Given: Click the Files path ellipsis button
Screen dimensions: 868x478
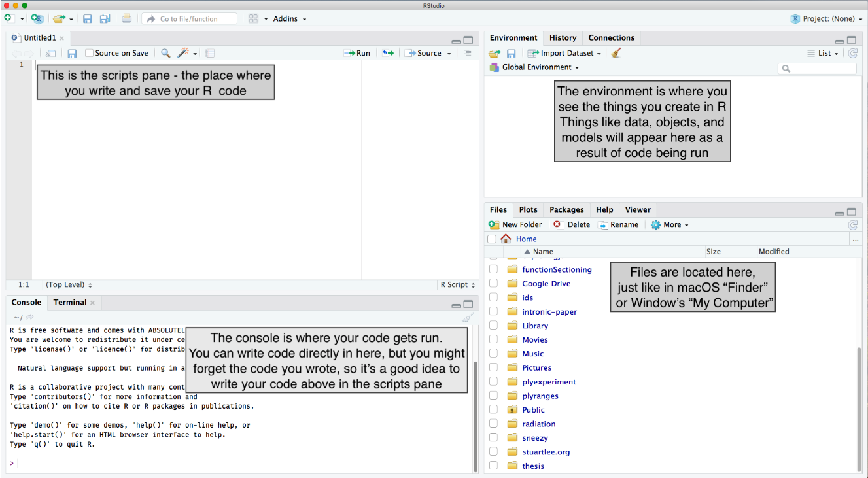Looking at the screenshot, I should pos(855,239).
